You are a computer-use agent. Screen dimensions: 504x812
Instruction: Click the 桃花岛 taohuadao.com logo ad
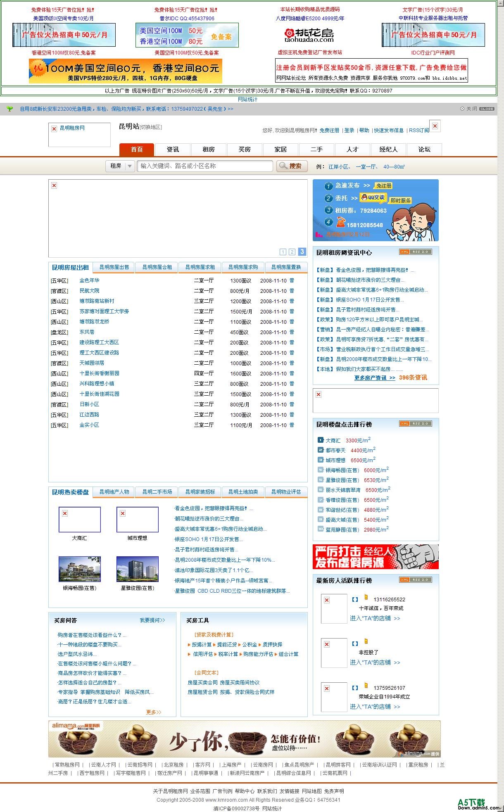tap(309, 35)
